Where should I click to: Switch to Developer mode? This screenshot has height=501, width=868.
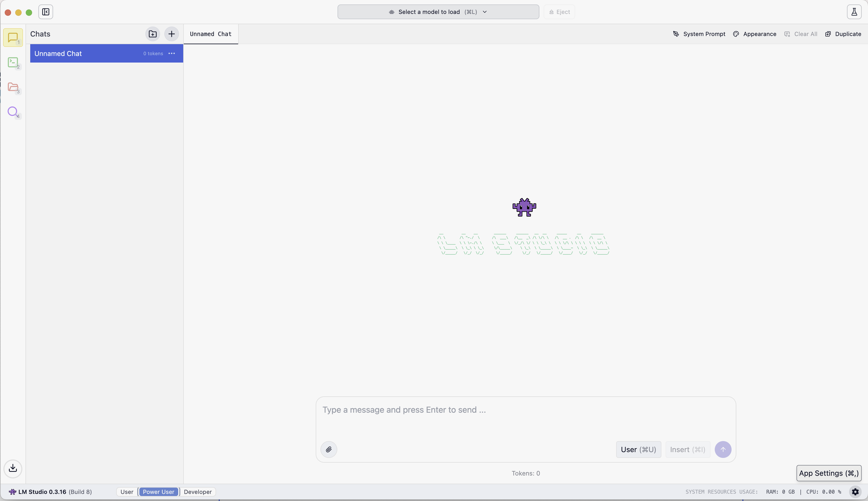[x=198, y=492]
